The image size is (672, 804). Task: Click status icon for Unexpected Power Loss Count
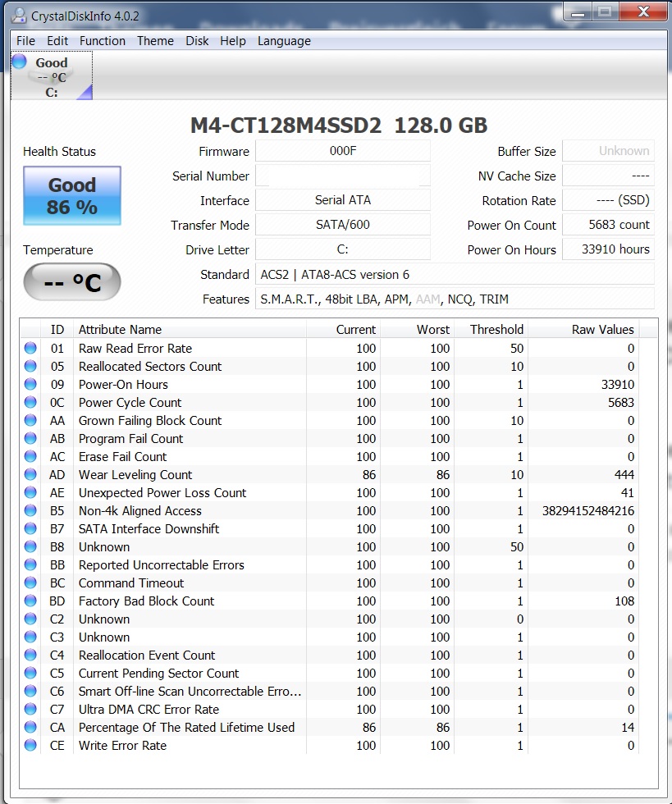point(31,492)
